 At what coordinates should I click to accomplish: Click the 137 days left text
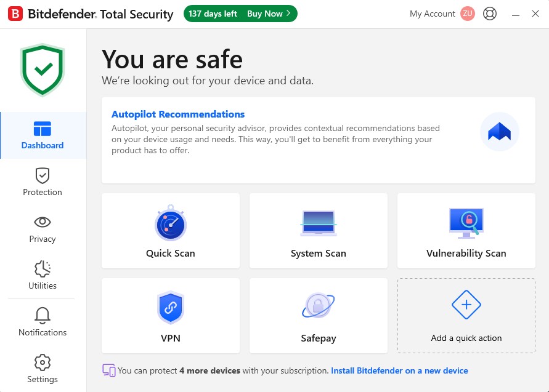click(x=213, y=14)
